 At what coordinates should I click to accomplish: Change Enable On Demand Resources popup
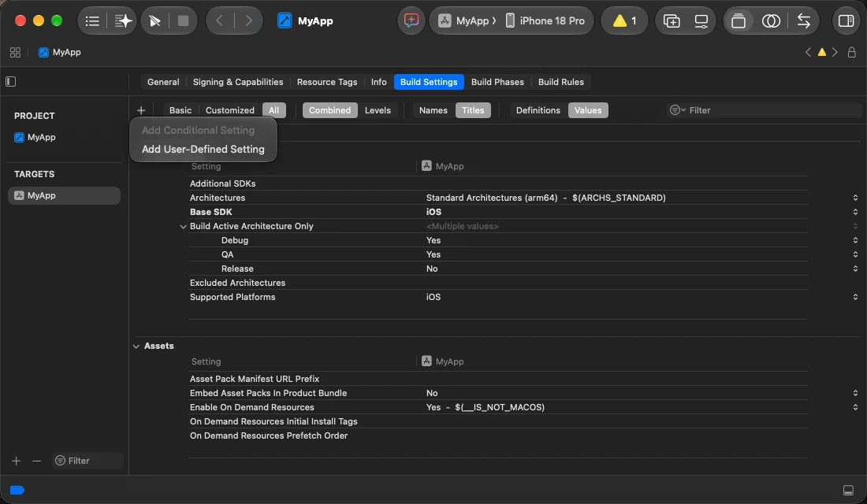pos(855,407)
